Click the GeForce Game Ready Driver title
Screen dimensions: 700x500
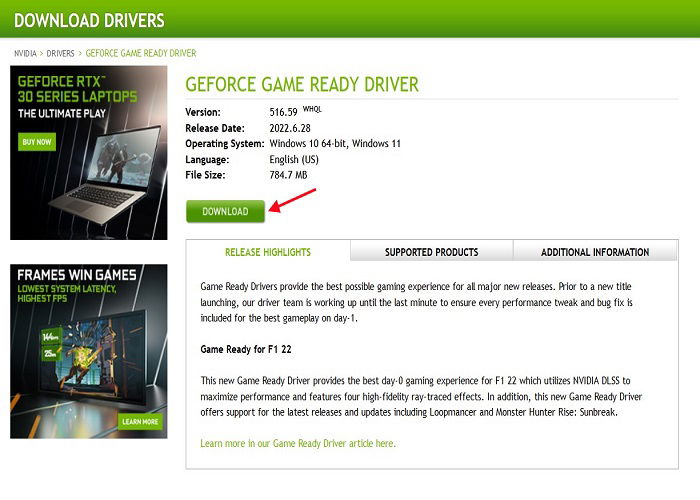(302, 84)
